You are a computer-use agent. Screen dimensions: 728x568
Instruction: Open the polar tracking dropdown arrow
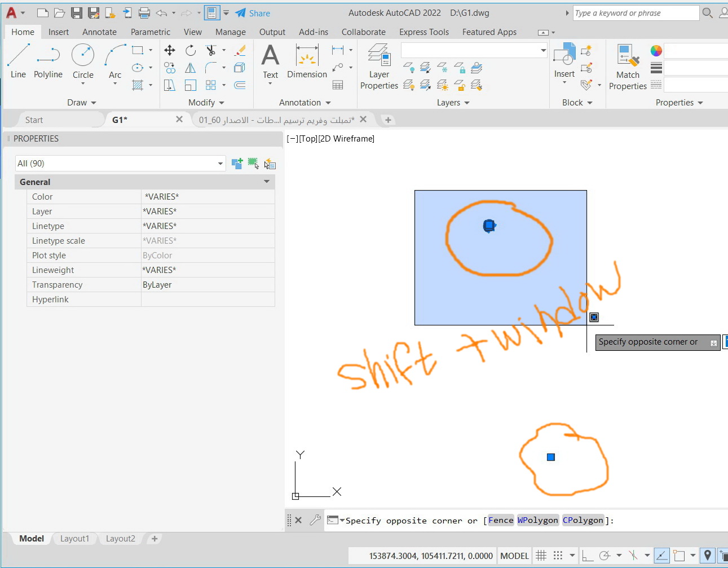tap(619, 556)
